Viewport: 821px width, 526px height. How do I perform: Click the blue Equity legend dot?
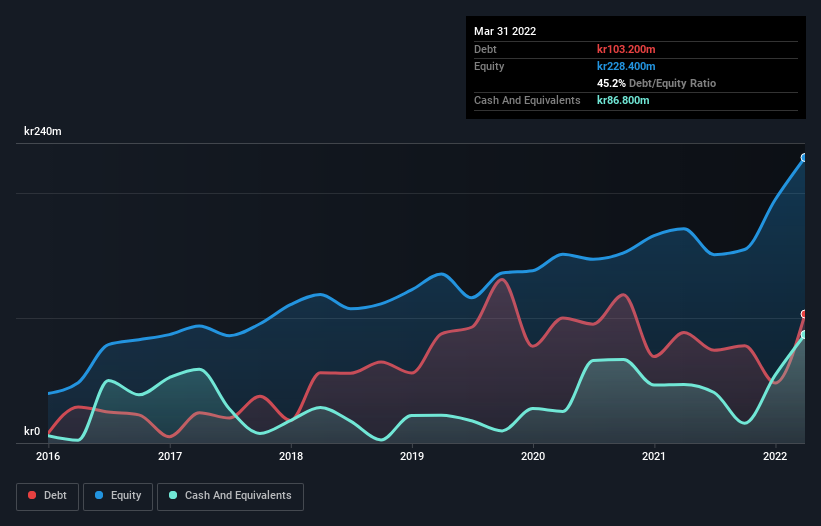point(99,495)
